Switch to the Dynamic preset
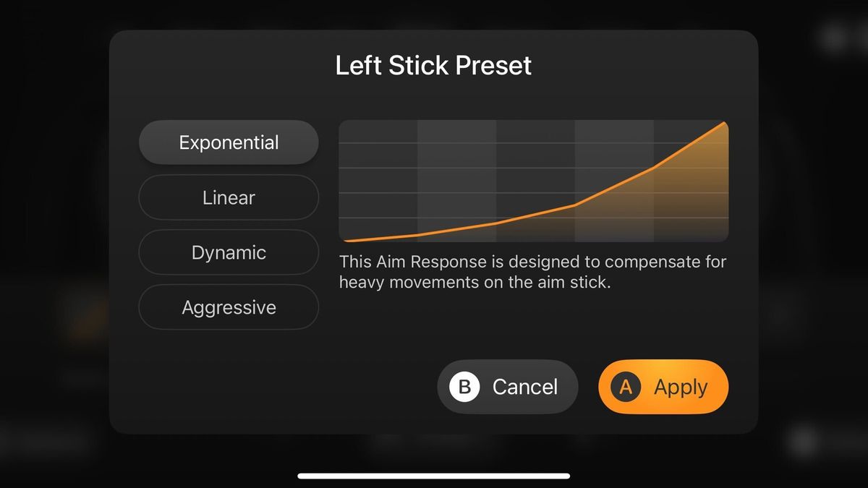The width and height of the screenshot is (868, 488). coord(229,252)
